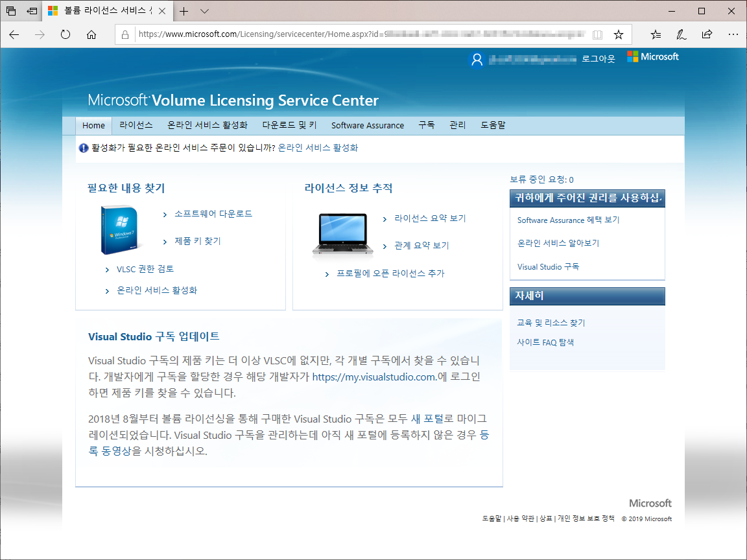Click 온라인 서비스 활성화 under 필요한 내용 찾기
This screenshot has width=747, height=560.
pyautogui.click(x=157, y=290)
